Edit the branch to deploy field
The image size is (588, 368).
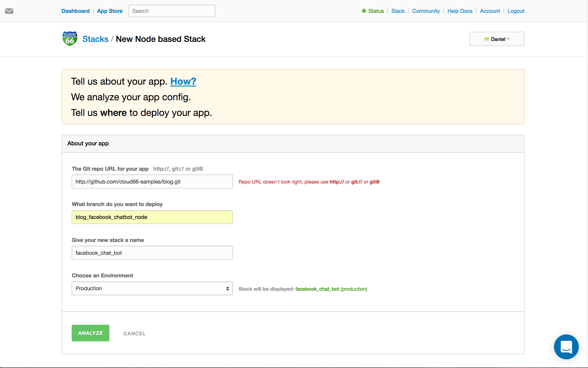pos(152,217)
